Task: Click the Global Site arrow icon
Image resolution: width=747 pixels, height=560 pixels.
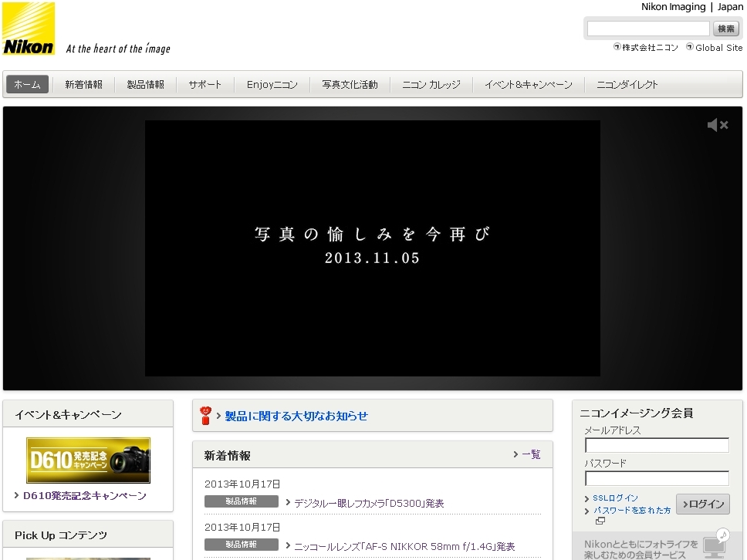Action: [689, 47]
